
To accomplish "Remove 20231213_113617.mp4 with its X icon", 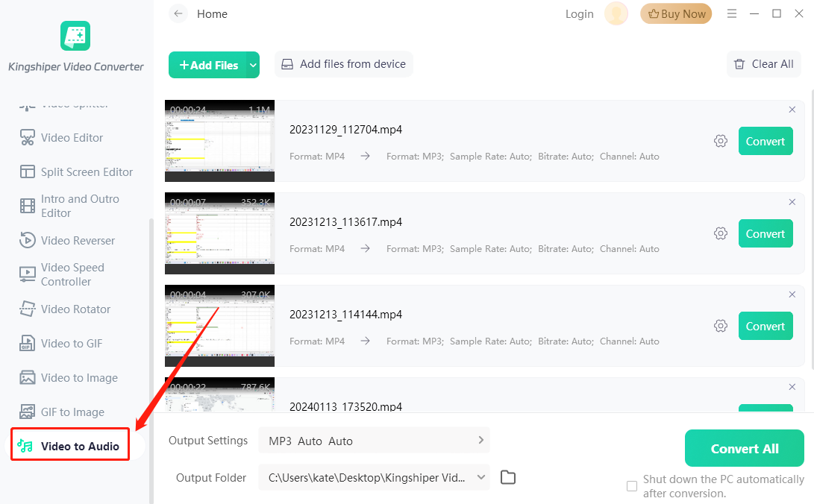I will pos(792,202).
